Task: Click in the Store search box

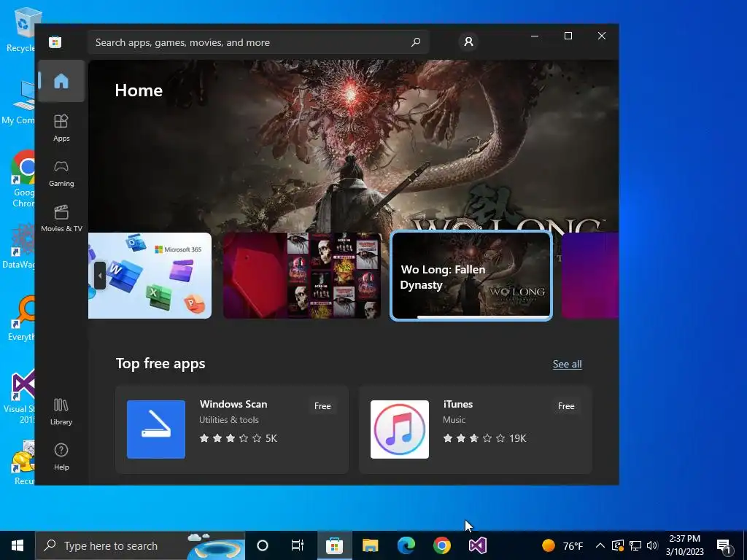Action: pyautogui.click(x=258, y=42)
